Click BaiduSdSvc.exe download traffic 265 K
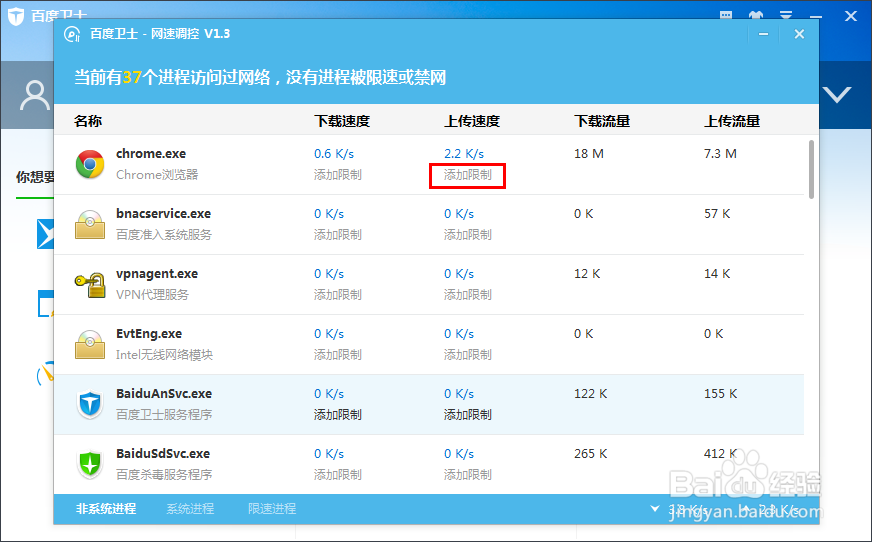872x542 pixels. point(591,454)
